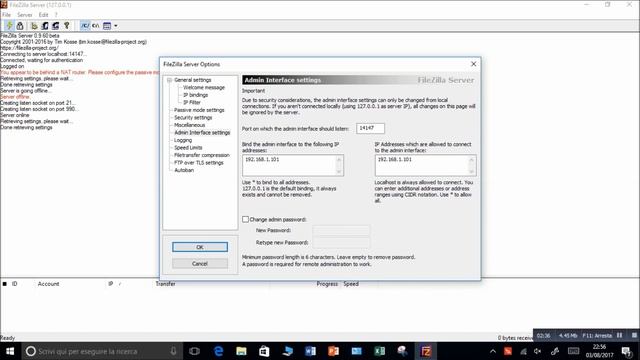
Task: Open the Server menu
Action: [24, 15]
